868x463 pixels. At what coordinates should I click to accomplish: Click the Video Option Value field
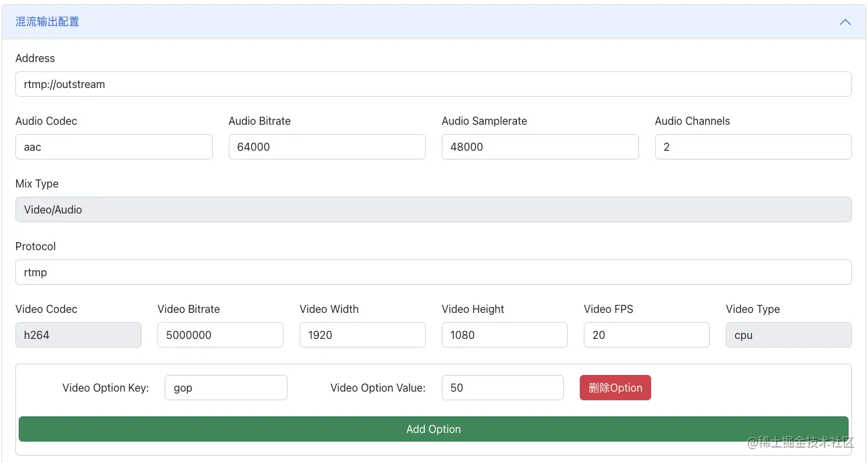click(x=502, y=388)
